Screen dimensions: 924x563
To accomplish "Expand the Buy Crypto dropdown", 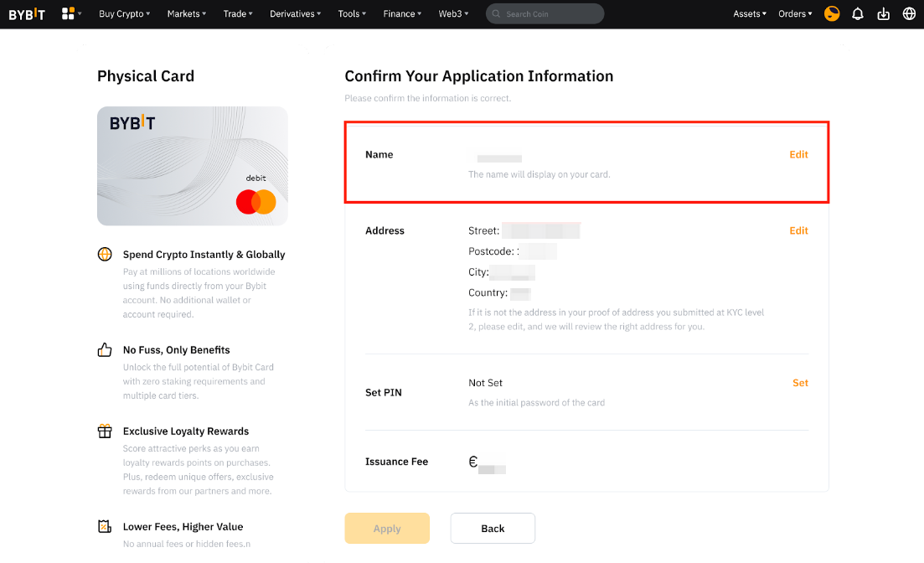I will (x=124, y=13).
